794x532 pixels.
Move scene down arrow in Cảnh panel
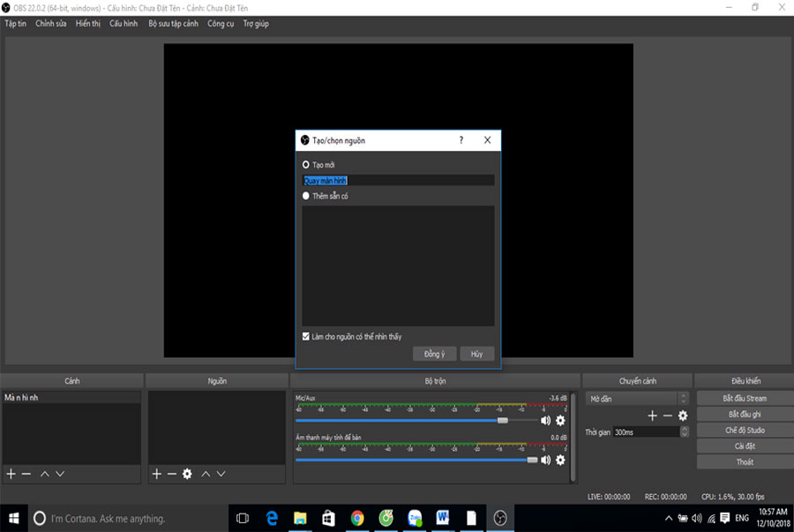[x=60, y=474]
